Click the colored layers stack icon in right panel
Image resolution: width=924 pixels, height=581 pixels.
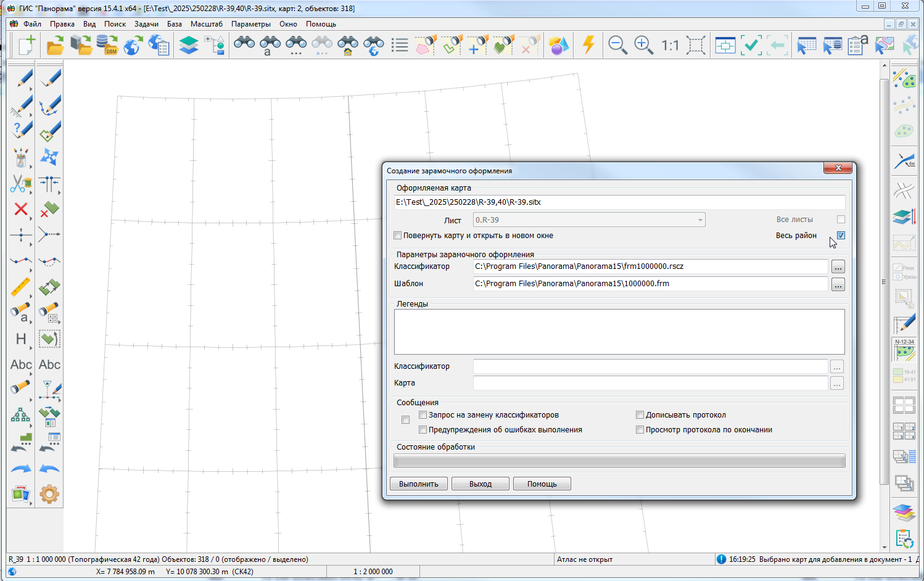click(x=904, y=513)
